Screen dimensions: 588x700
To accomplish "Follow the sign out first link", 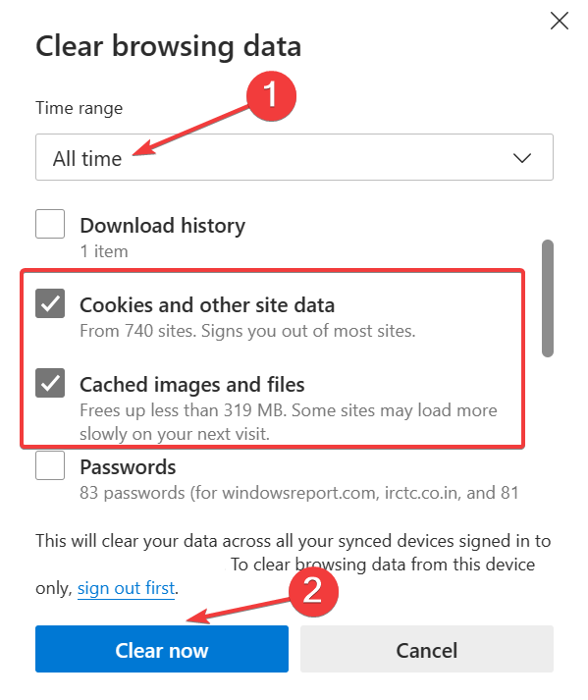I will pyautogui.click(x=126, y=588).
